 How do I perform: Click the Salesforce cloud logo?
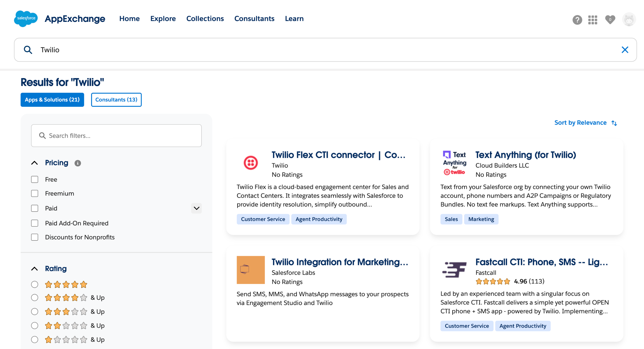tap(26, 19)
